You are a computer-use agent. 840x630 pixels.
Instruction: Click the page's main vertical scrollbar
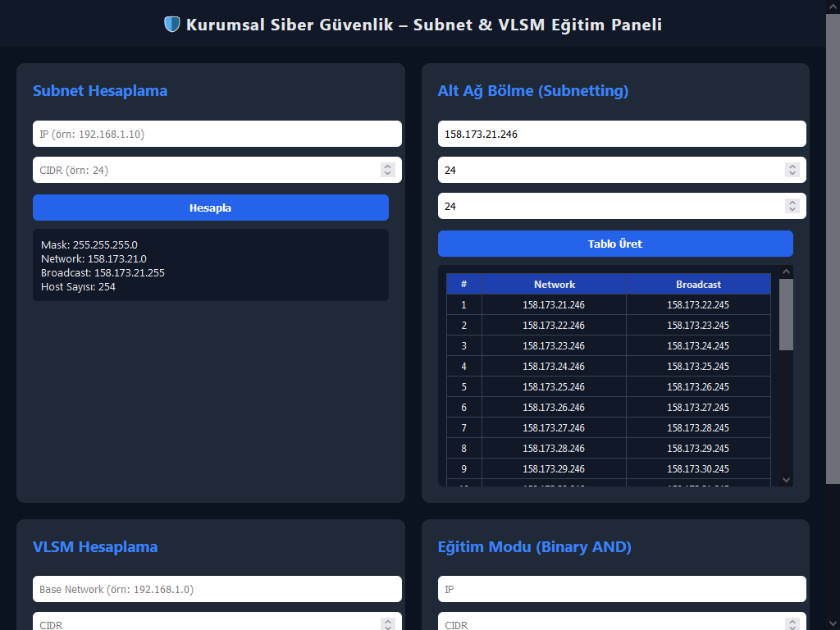coord(833,246)
